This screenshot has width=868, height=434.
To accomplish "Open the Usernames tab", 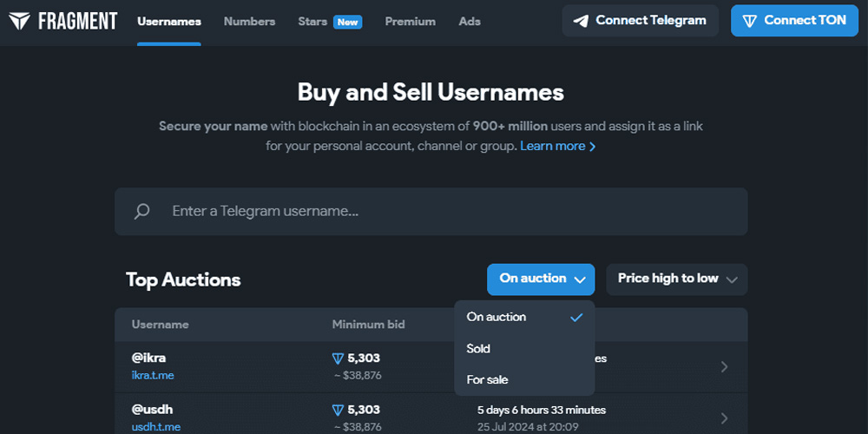I will [169, 22].
